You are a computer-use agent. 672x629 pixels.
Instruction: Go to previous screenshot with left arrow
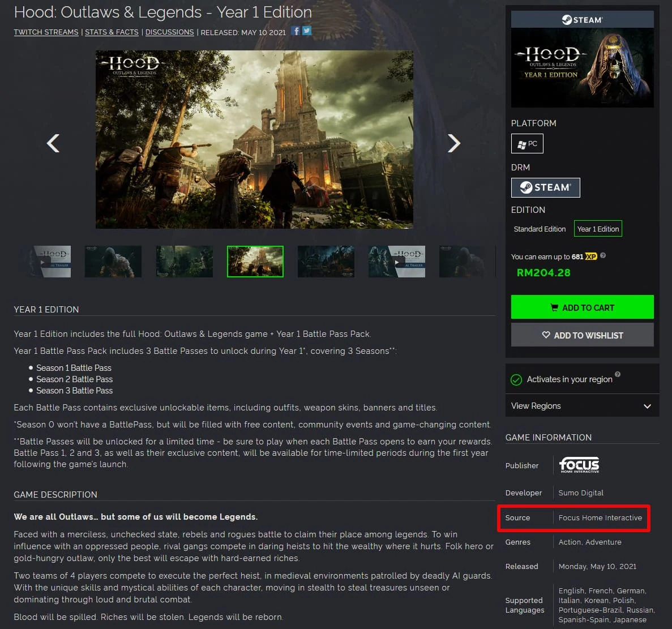point(53,143)
